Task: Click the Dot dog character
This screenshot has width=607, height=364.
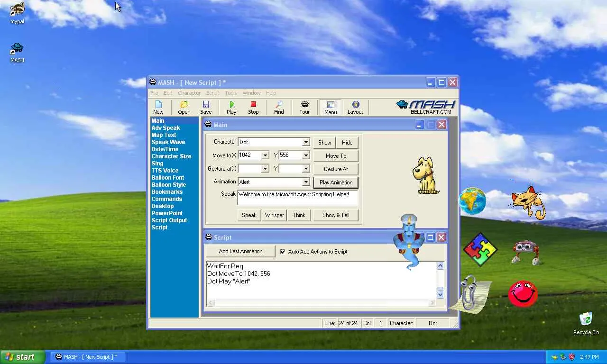Action: click(x=425, y=175)
